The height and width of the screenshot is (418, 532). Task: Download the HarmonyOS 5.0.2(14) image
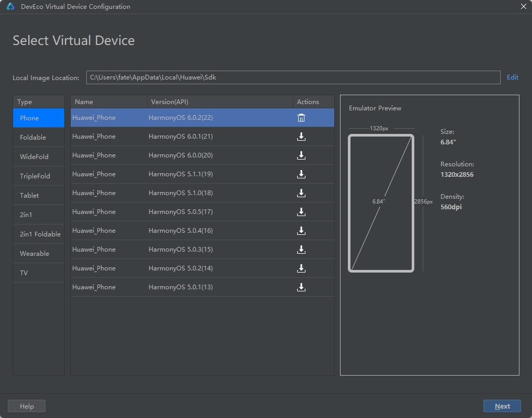click(x=301, y=268)
